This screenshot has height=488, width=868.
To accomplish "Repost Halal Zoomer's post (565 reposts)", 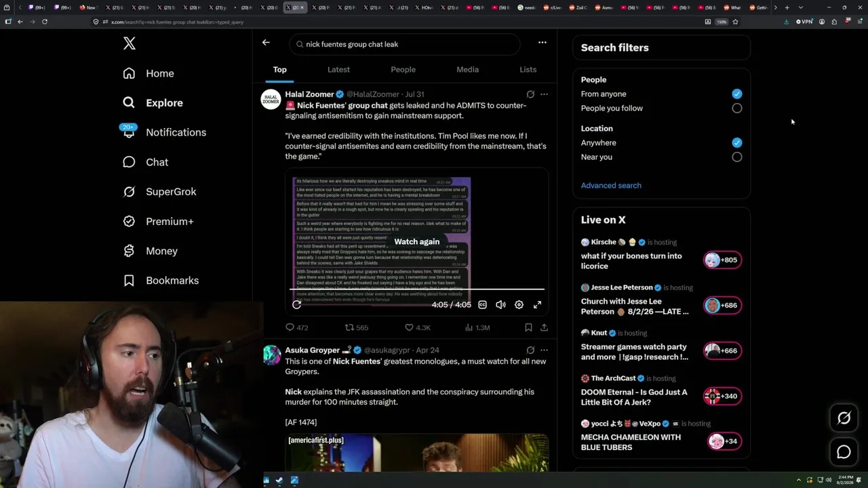I will (356, 327).
